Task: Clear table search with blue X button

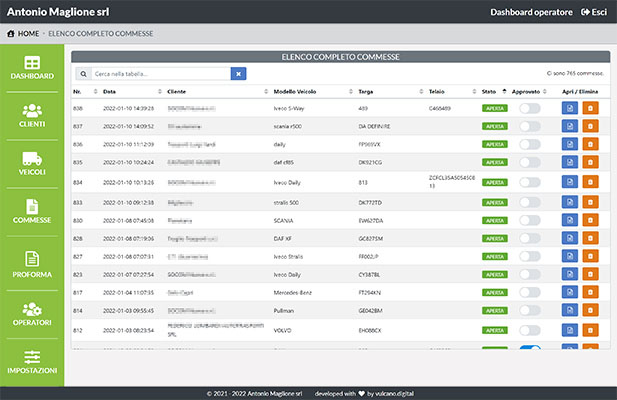Action: click(x=238, y=73)
